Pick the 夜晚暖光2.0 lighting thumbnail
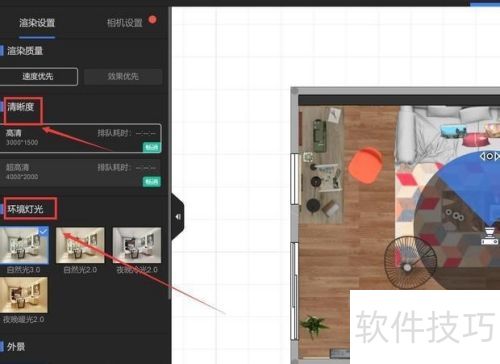500x364 pixels. [x=24, y=295]
